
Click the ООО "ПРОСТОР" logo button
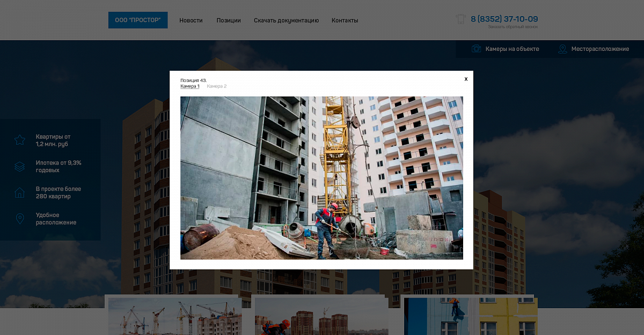(x=138, y=20)
